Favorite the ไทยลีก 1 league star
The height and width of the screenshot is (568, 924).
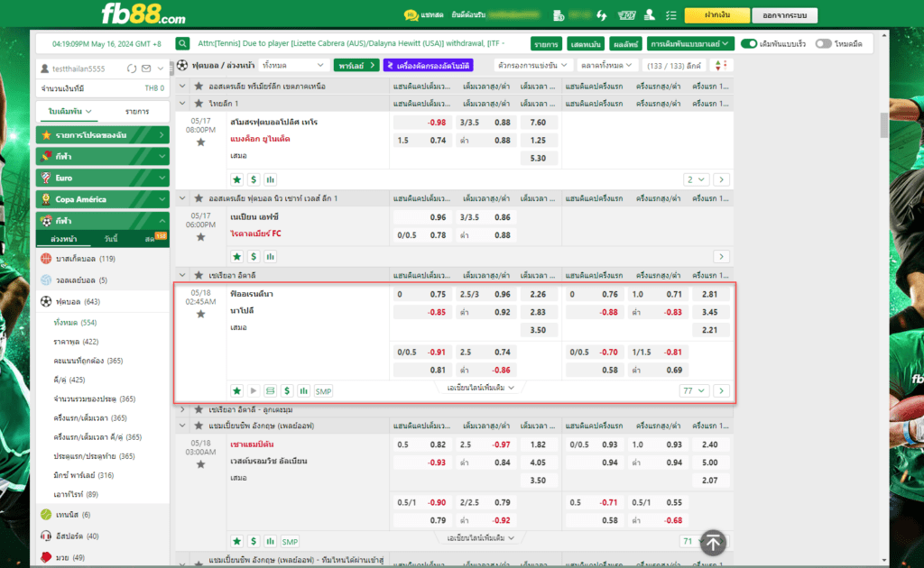(x=199, y=104)
